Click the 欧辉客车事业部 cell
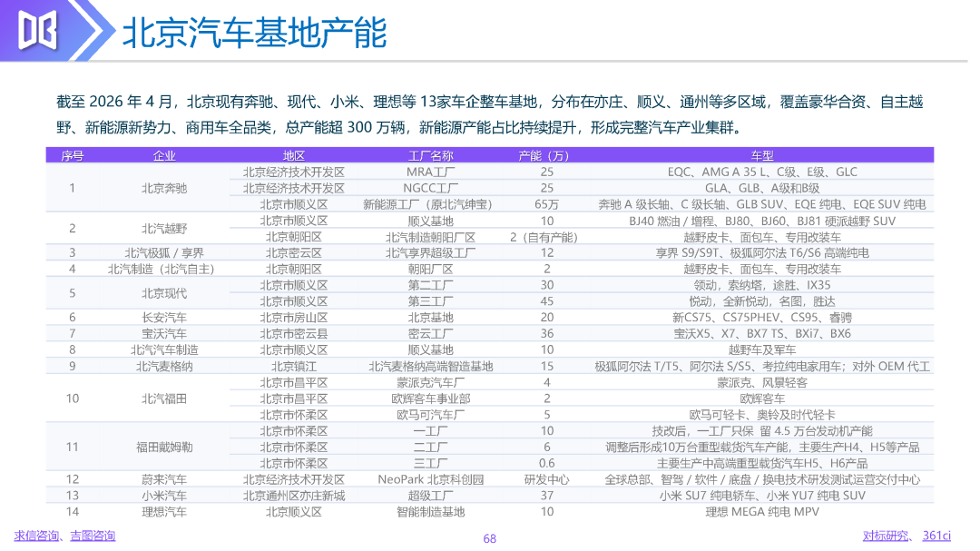 click(x=431, y=399)
